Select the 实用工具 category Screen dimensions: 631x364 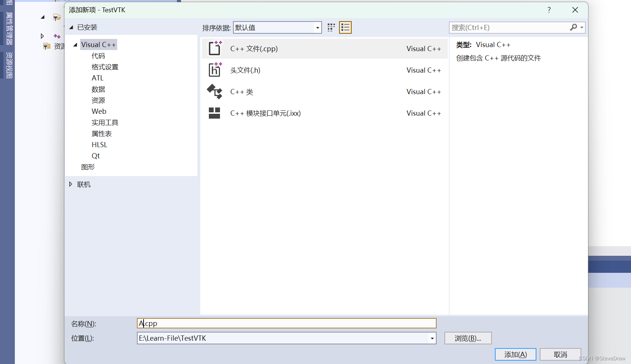[x=105, y=123]
